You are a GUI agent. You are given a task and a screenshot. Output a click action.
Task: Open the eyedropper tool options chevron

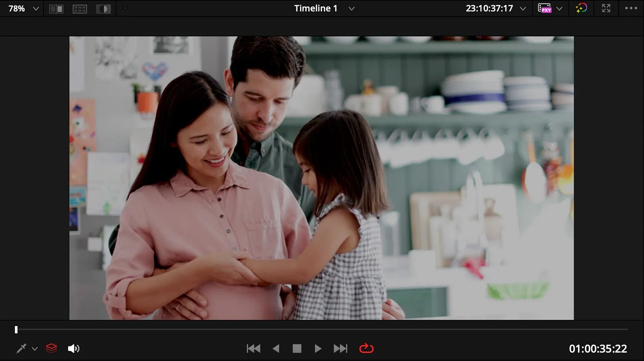tap(35, 349)
